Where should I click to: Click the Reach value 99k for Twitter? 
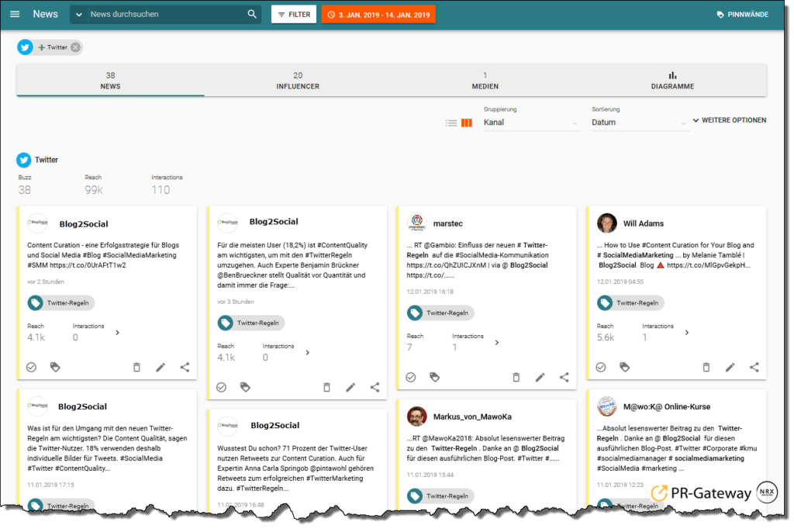(94, 190)
